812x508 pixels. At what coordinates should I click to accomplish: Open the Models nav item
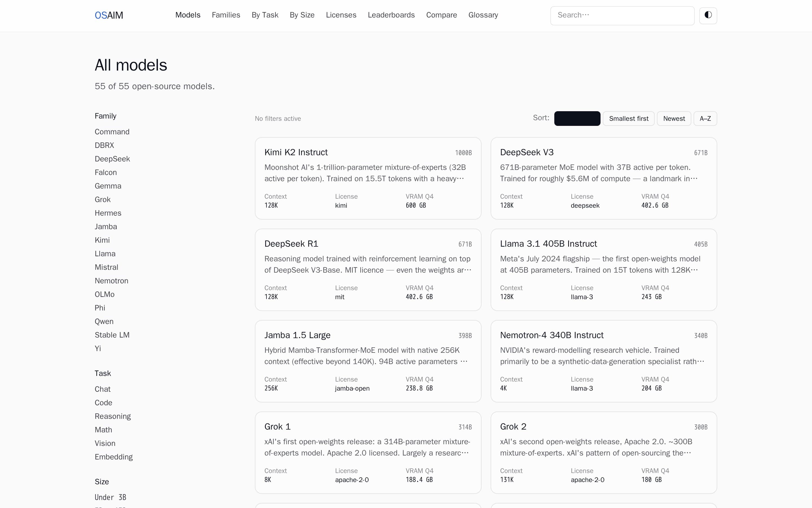[x=188, y=15]
